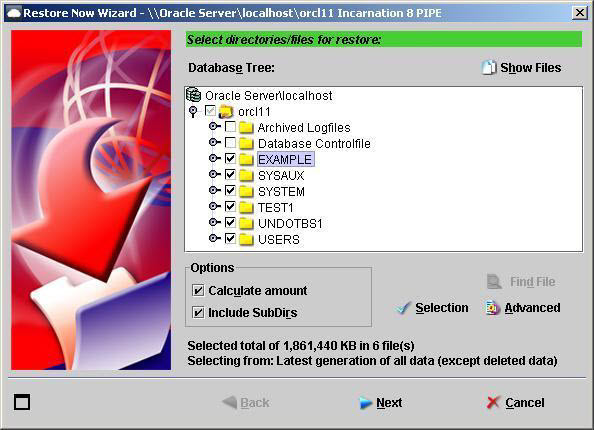Click the Advanced options icon

click(493, 308)
